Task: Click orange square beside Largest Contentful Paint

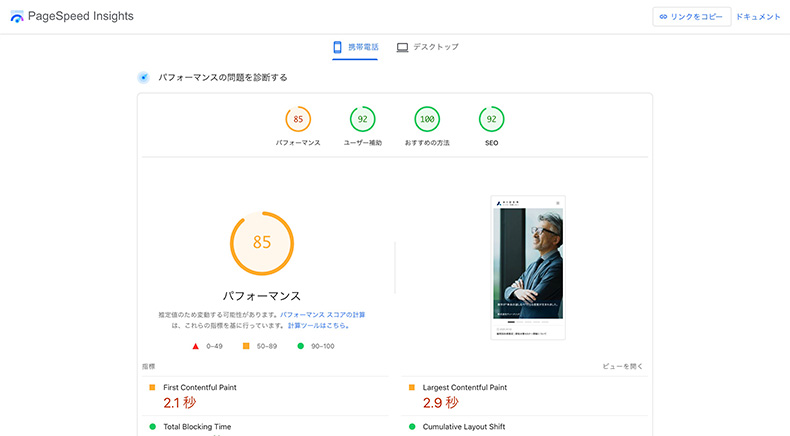Action: (412, 387)
